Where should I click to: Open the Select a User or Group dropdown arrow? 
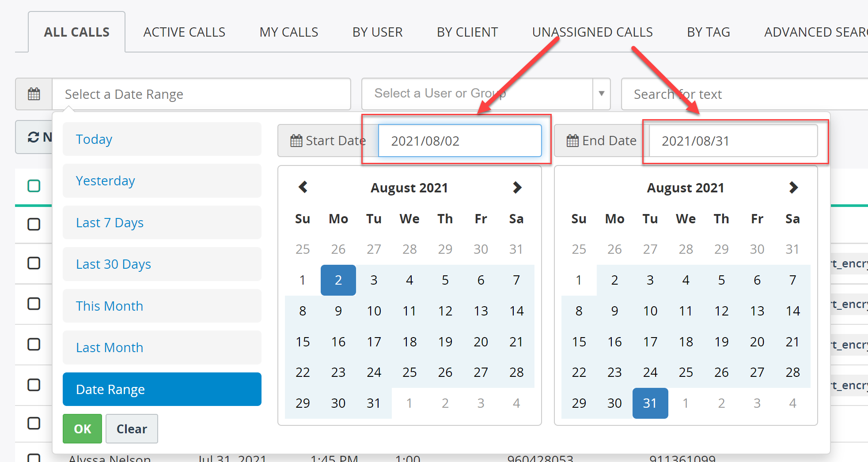(x=601, y=94)
